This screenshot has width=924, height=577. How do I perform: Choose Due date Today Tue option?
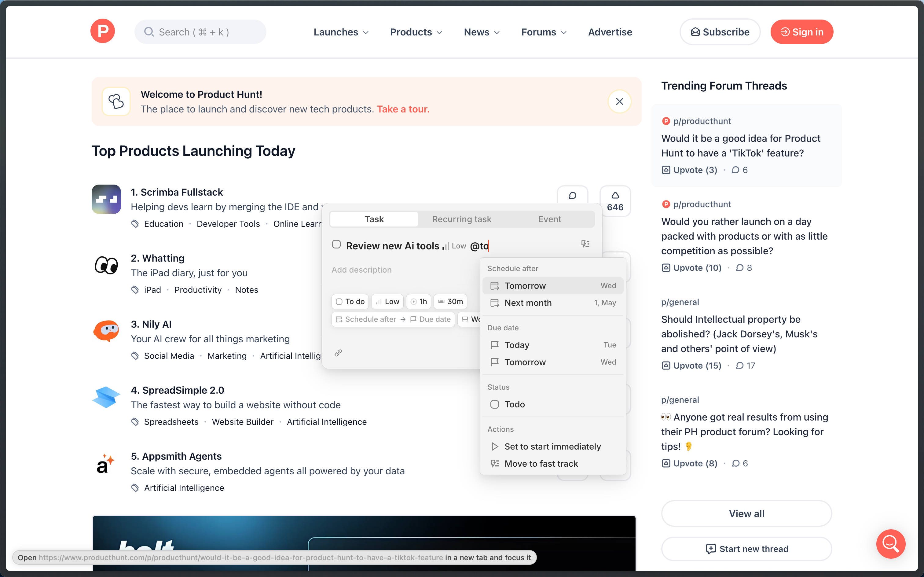pos(552,345)
